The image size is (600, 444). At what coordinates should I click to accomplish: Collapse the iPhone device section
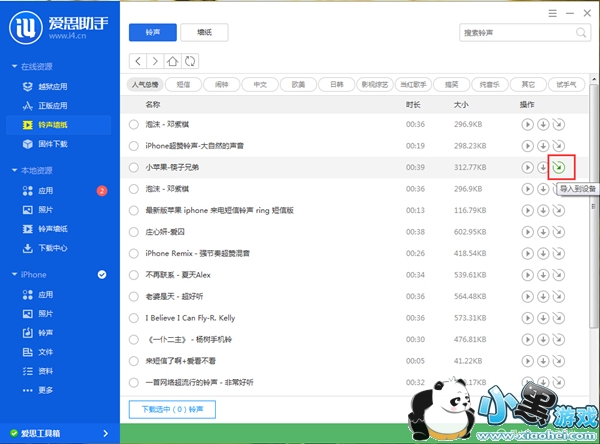pyautogui.click(x=13, y=274)
